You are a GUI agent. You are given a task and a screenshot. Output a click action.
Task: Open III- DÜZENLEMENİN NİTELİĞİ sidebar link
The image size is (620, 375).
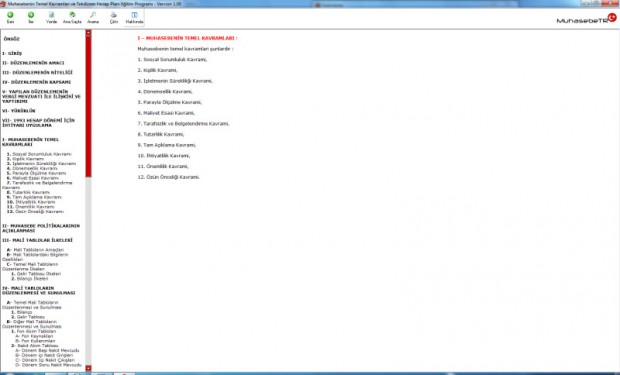(38, 72)
